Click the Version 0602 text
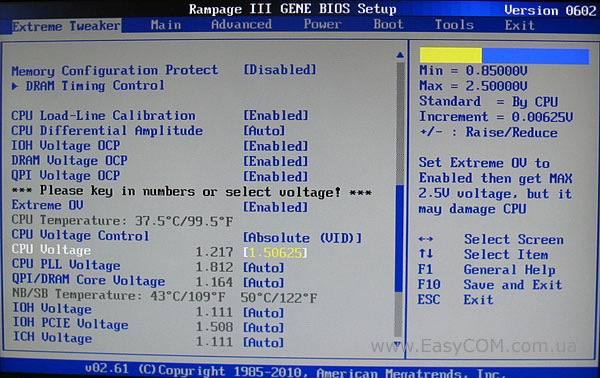This screenshot has width=600, height=378. 550,10
